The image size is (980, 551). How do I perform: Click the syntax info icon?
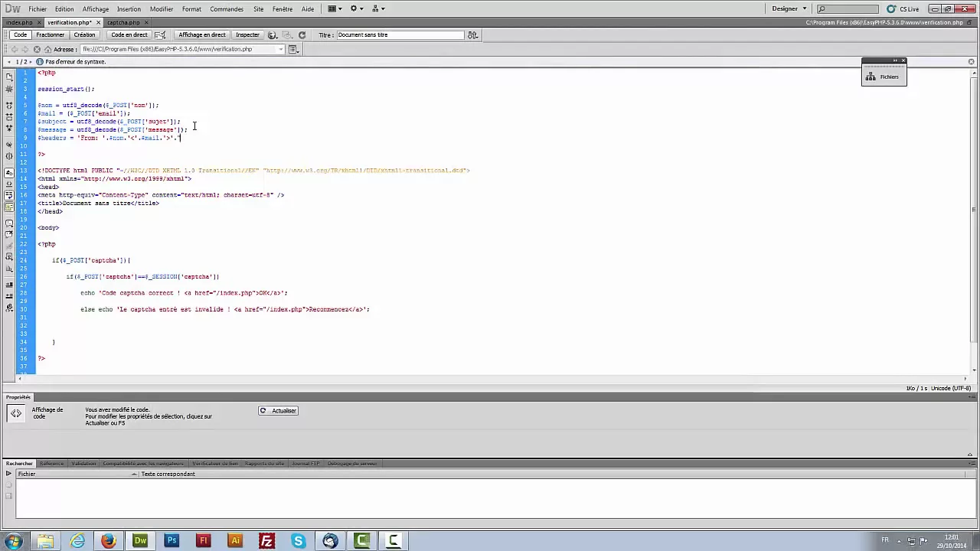pyautogui.click(x=38, y=61)
